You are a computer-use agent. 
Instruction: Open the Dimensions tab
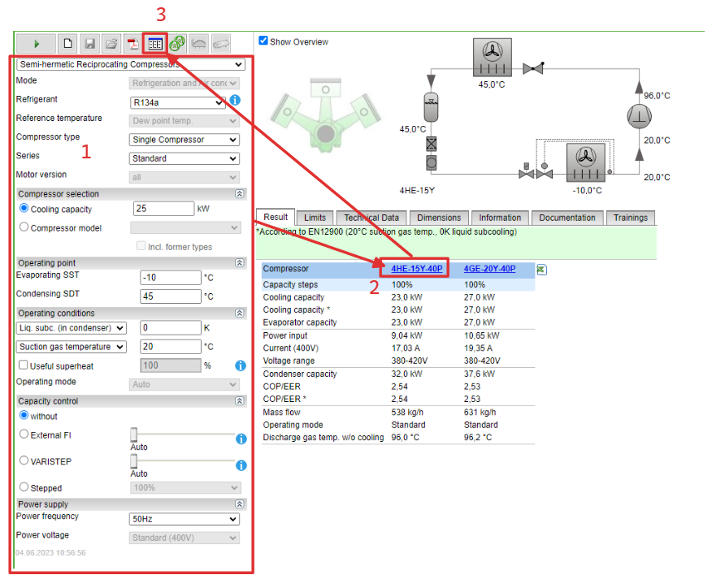click(x=439, y=218)
